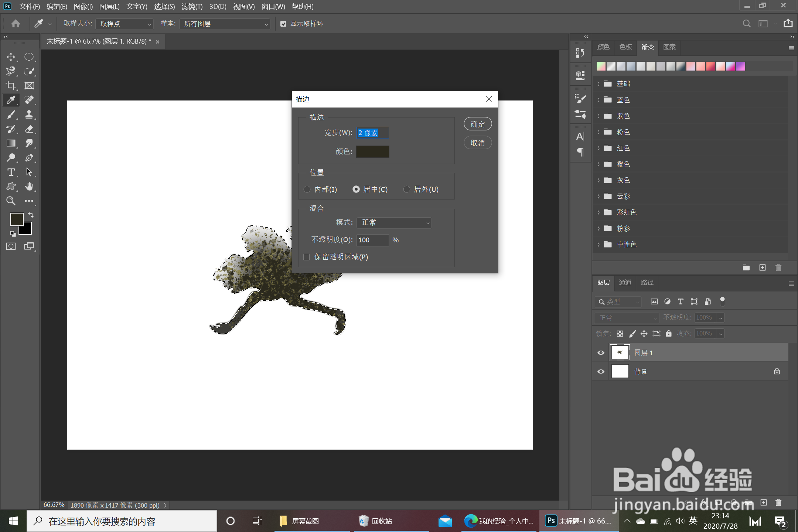This screenshot has height=532, width=798.
Task: Enable 保留透明区域(P) checkbox
Action: [x=307, y=257]
